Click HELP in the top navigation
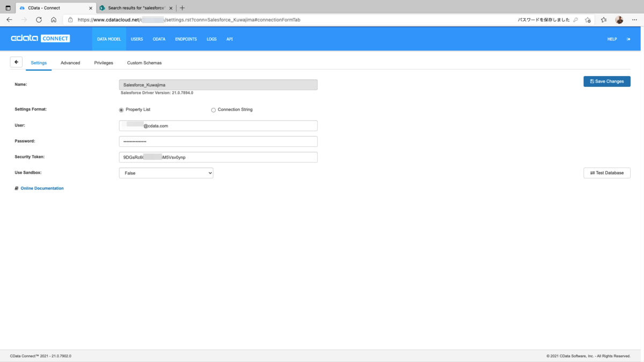644x362 pixels. pos(612,39)
